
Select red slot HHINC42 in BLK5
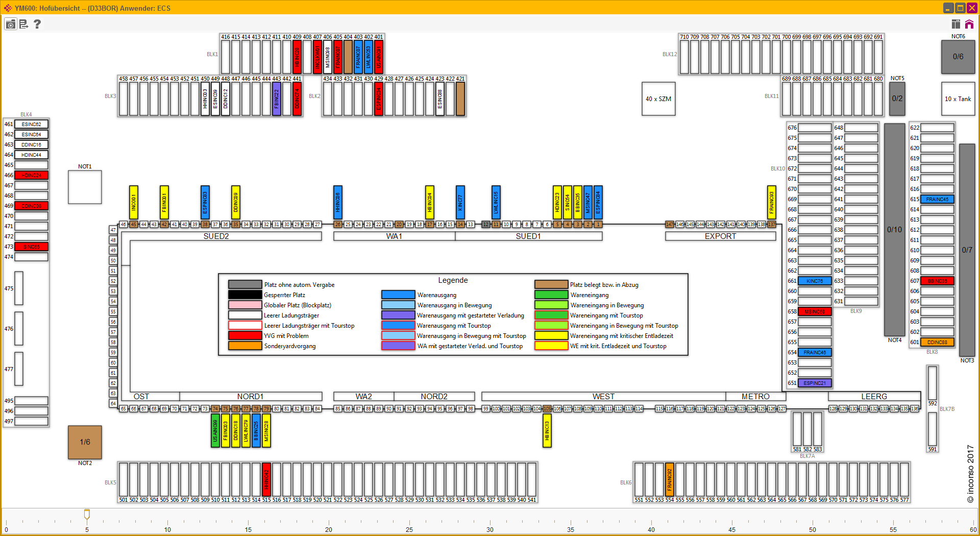(266, 480)
